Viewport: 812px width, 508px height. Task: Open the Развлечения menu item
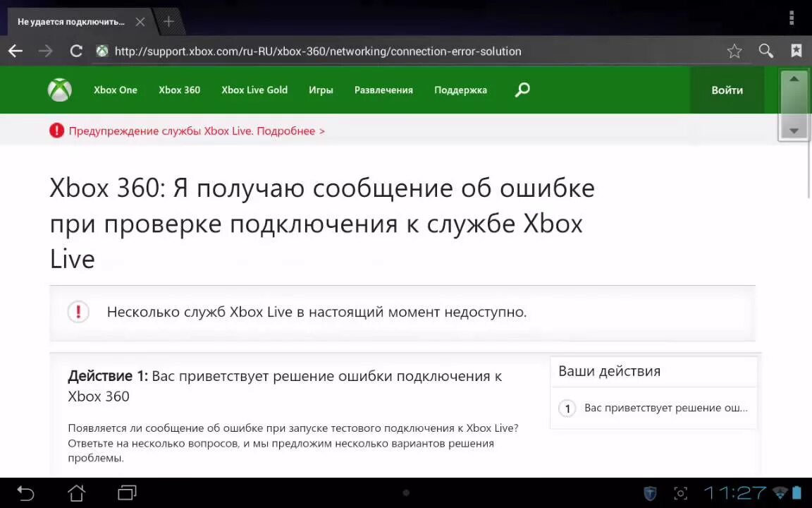383,90
